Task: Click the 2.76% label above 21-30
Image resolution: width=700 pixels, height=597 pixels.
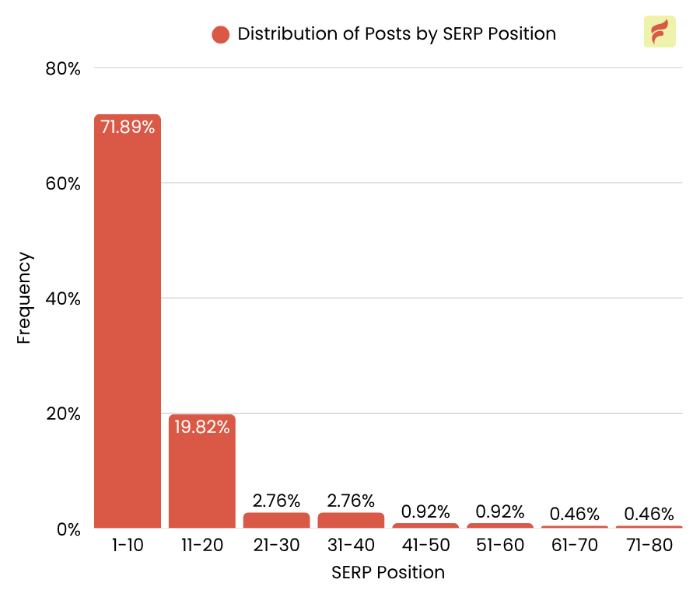Action: pos(277,501)
